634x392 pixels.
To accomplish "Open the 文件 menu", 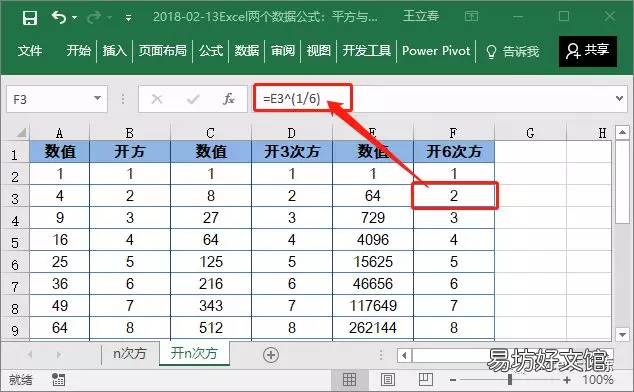I will (30, 51).
